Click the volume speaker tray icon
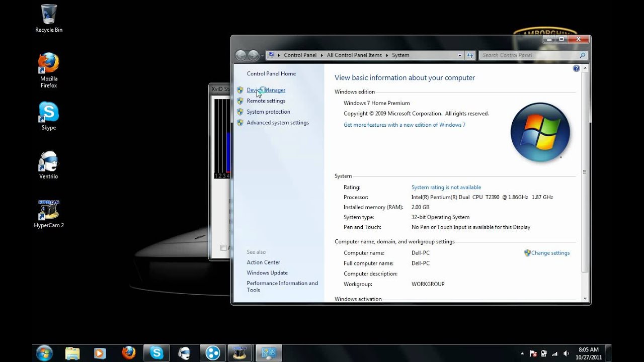The image size is (644, 362). pyautogui.click(x=567, y=353)
